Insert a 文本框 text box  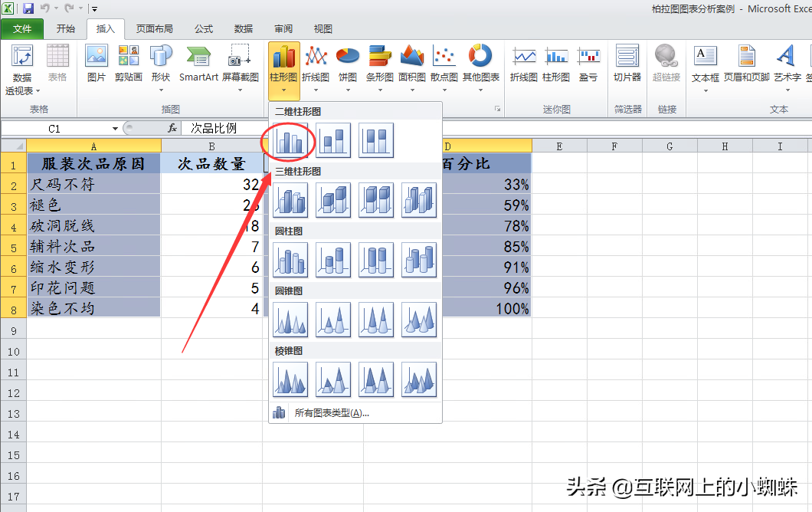(x=706, y=70)
